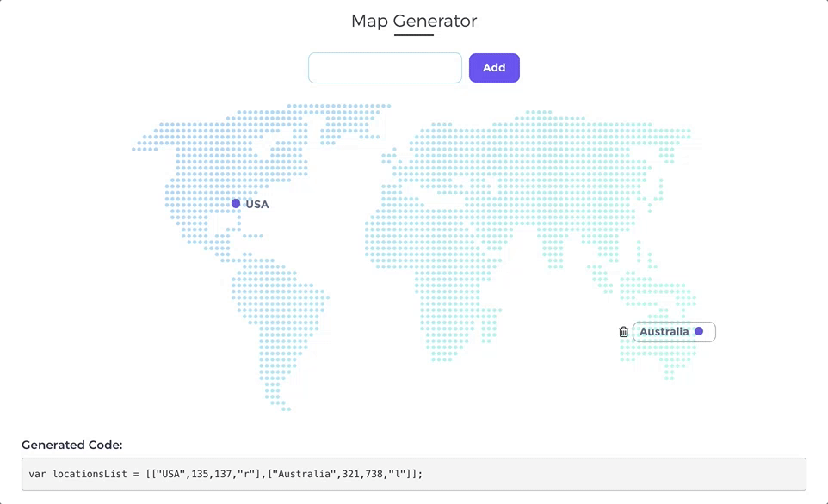The image size is (828, 504).
Task: Click on Europe in the dotted map
Action: (x=422, y=172)
